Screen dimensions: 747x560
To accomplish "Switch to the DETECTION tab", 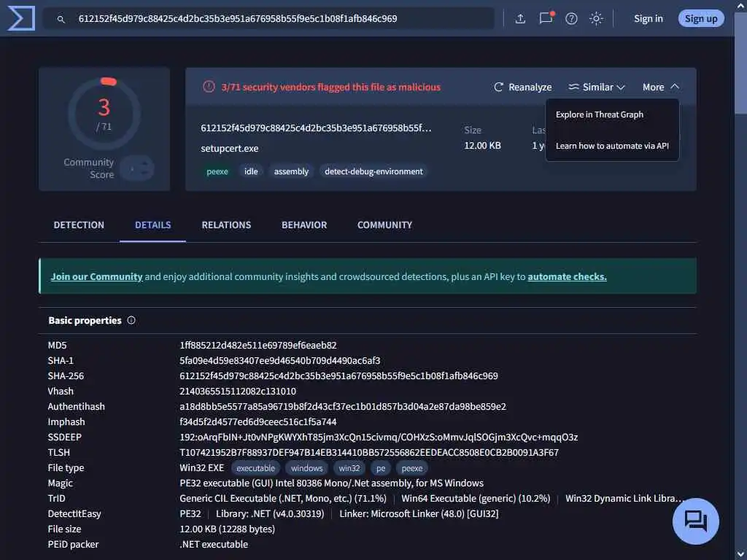I will (79, 225).
